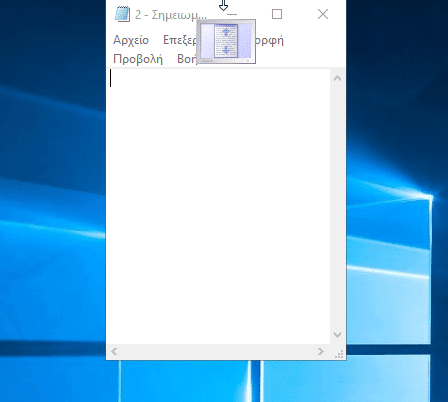Click the vertical scrollbar track
The height and width of the screenshot is (402, 448).
(337, 207)
